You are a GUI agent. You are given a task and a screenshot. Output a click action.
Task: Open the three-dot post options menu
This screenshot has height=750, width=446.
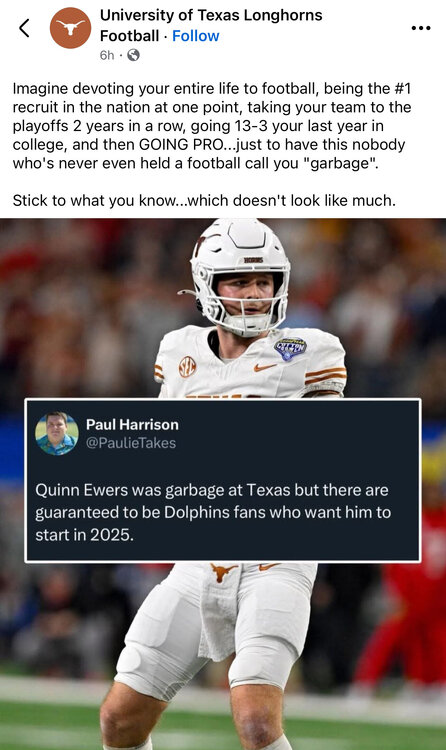[421, 28]
